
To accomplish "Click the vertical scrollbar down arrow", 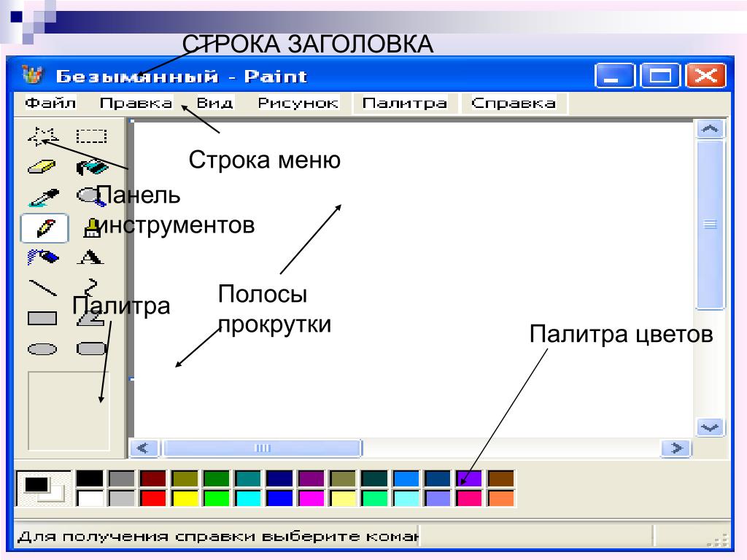I will point(710,427).
